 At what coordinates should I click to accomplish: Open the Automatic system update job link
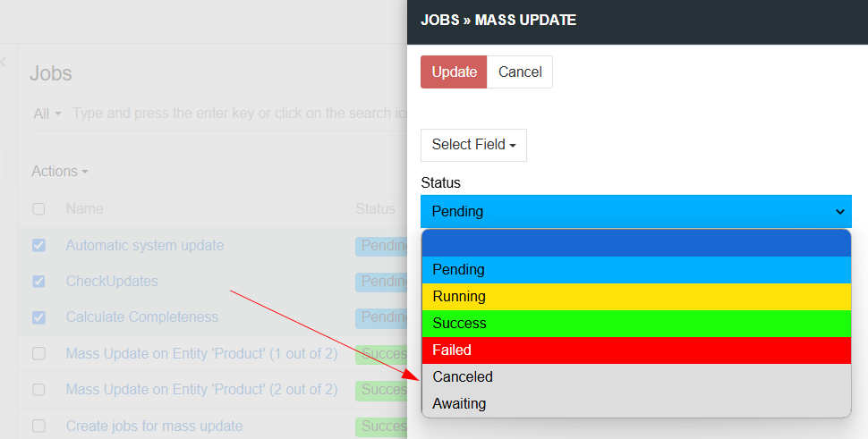click(145, 246)
